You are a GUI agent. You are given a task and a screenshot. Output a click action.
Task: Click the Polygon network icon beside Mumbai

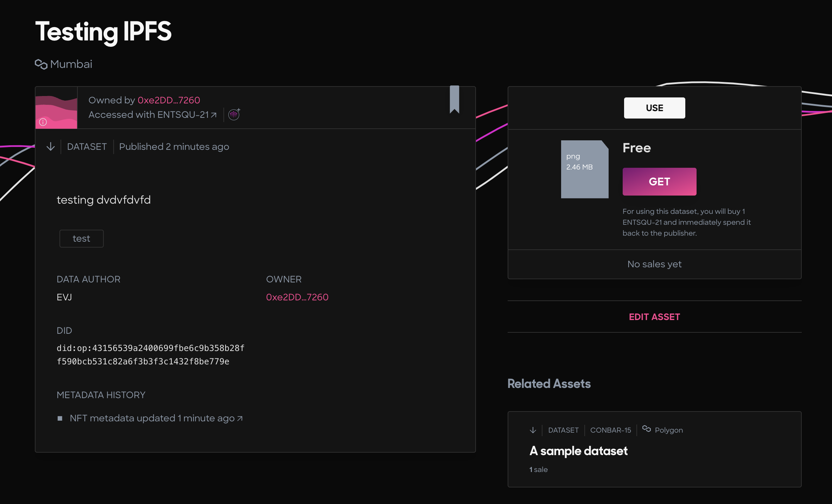(x=41, y=64)
